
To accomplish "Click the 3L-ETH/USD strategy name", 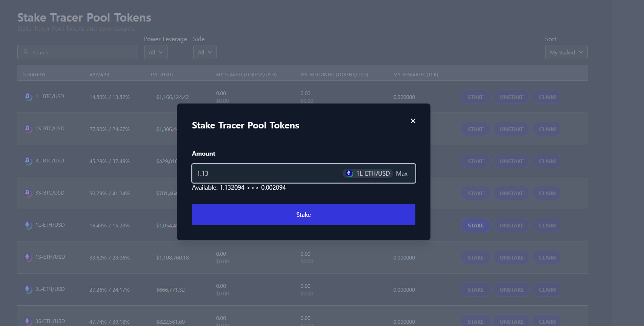I will tap(50, 289).
